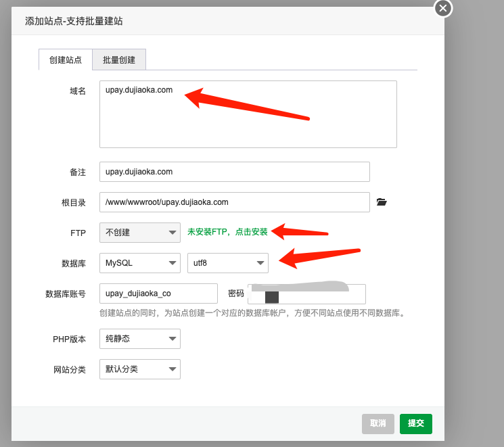Click the 域名 field label
The image size is (504, 447).
point(78,91)
